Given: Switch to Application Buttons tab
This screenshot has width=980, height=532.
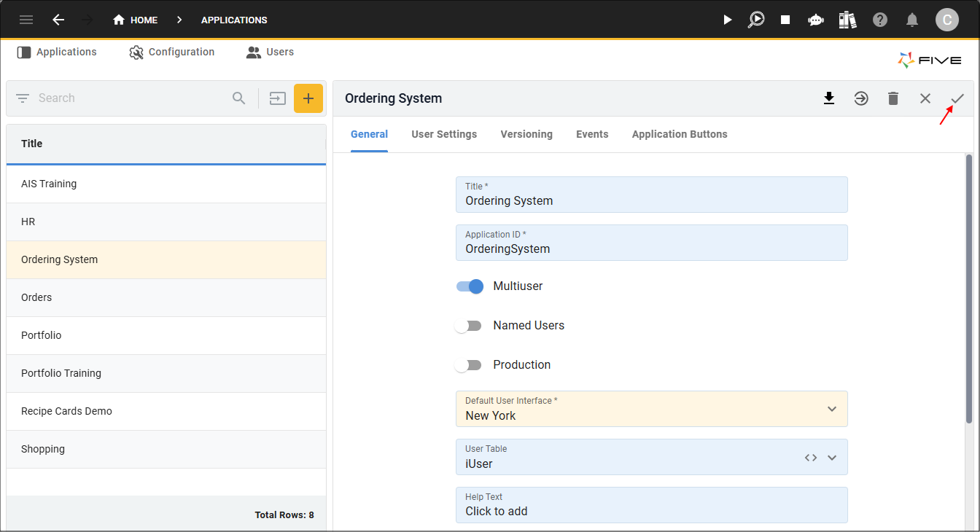Looking at the screenshot, I should click(680, 135).
